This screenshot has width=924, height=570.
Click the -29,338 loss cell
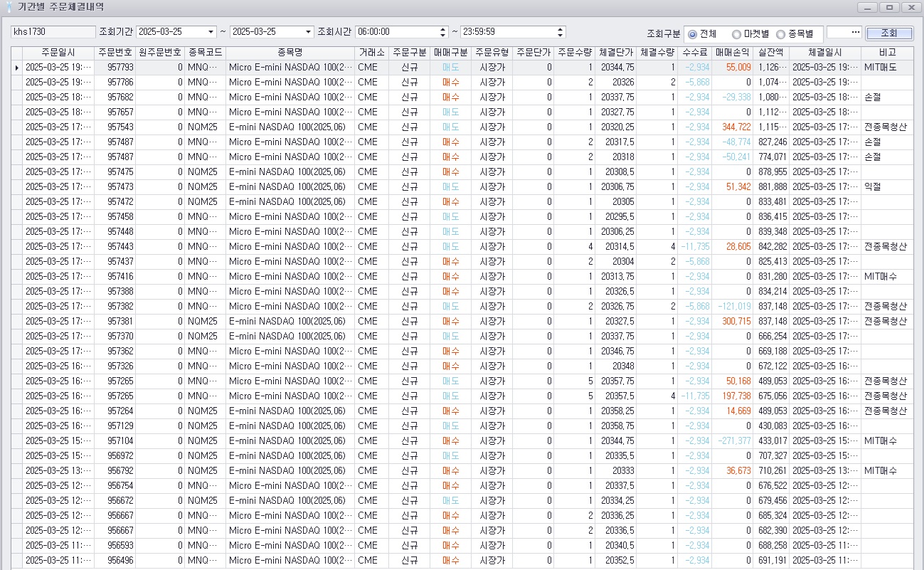pyautogui.click(x=732, y=97)
